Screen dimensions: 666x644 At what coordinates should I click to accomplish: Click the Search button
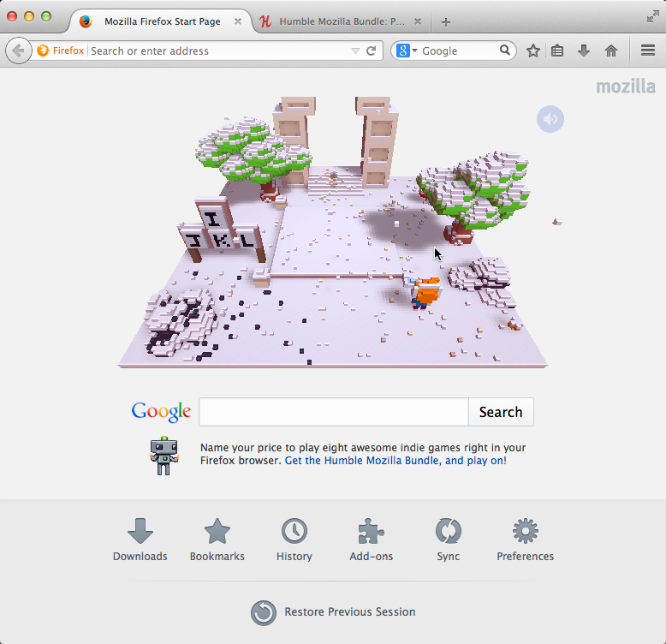(501, 412)
